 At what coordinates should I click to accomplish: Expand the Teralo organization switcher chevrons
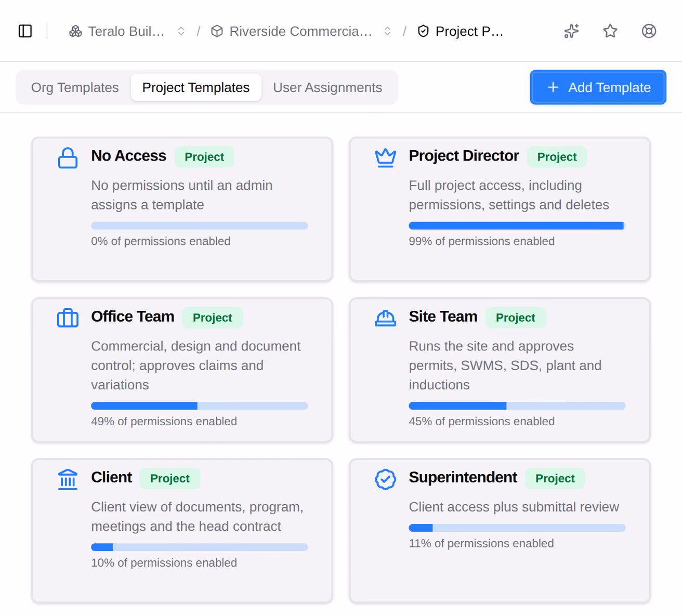(181, 31)
